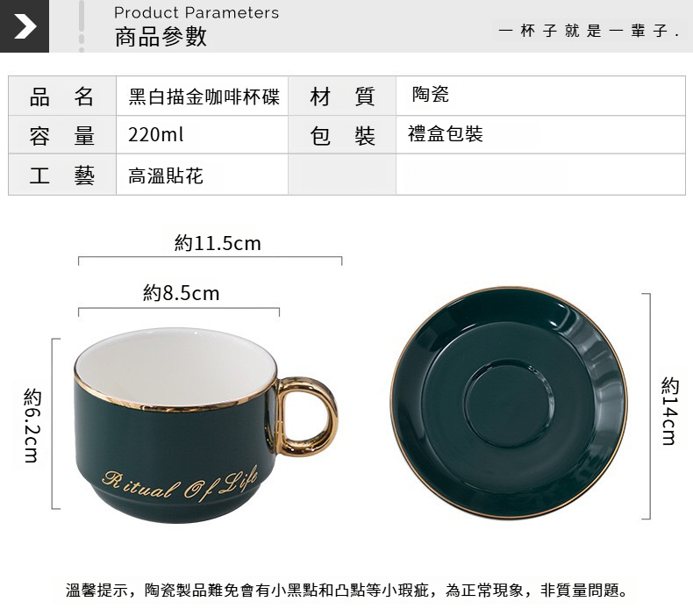Screen dimensions: 693x616
Task: Click the 一杯子就是一輩子 slogan
Action: (589, 31)
